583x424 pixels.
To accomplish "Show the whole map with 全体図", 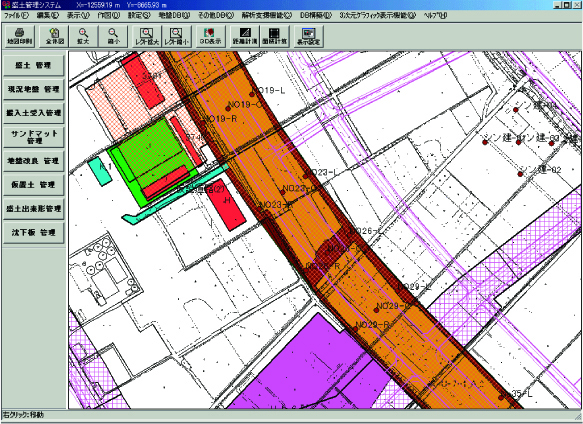I will (x=54, y=36).
